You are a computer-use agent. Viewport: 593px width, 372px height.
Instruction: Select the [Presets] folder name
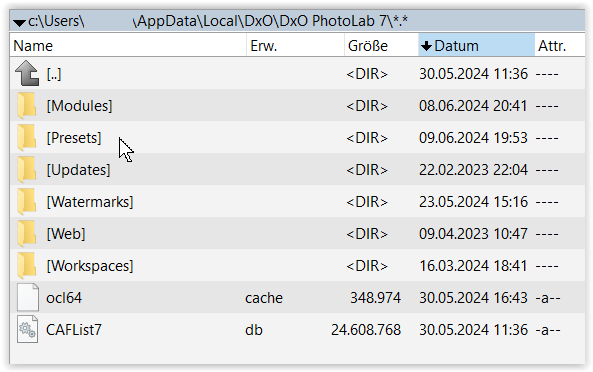point(74,138)
